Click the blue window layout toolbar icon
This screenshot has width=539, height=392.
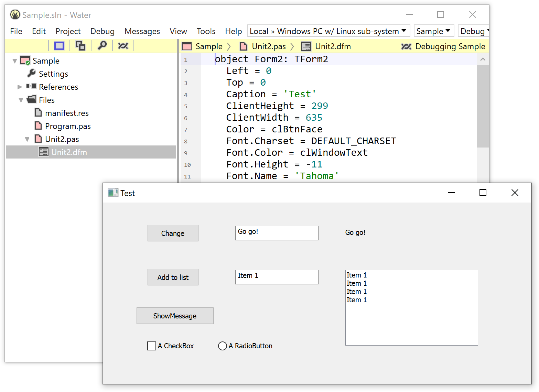(59, 46)
